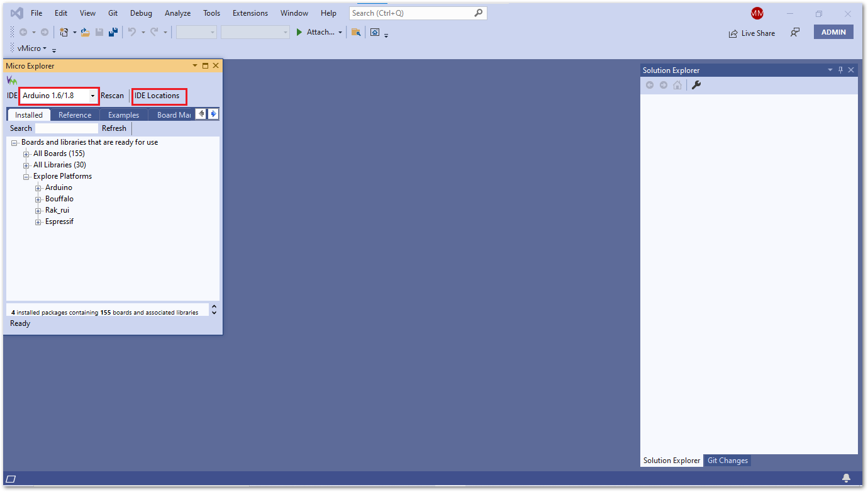Screen dimensions: 868x492
Task: Open the Analyze menu
Action: (x=178, y=13)
